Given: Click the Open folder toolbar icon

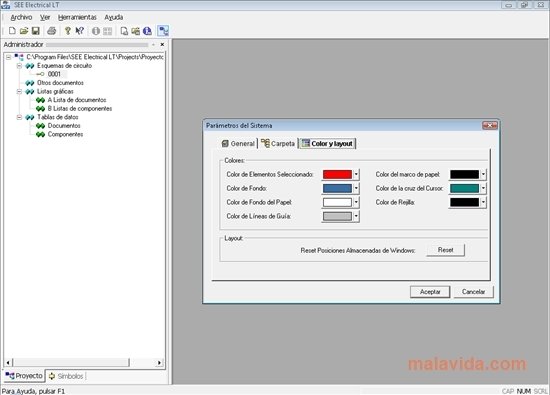Looking at the screenshot, I should coord(24,31).
